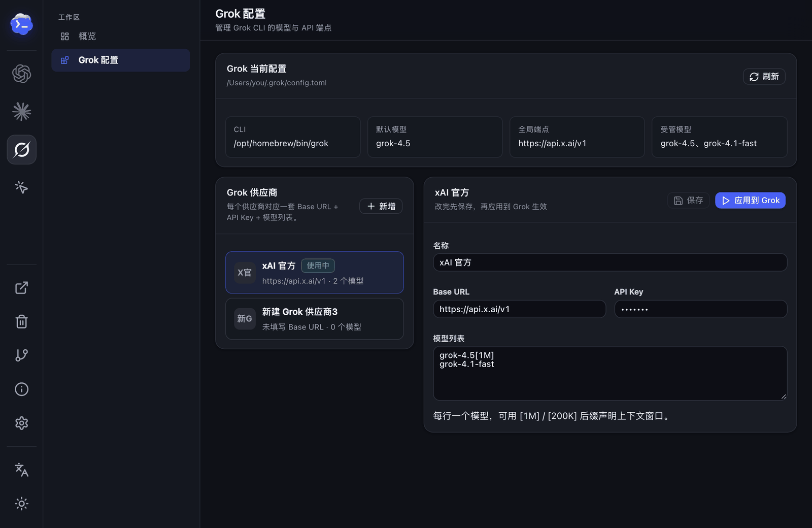
Task: Click the 名称 input field
Action: click(x=610, y=262)
